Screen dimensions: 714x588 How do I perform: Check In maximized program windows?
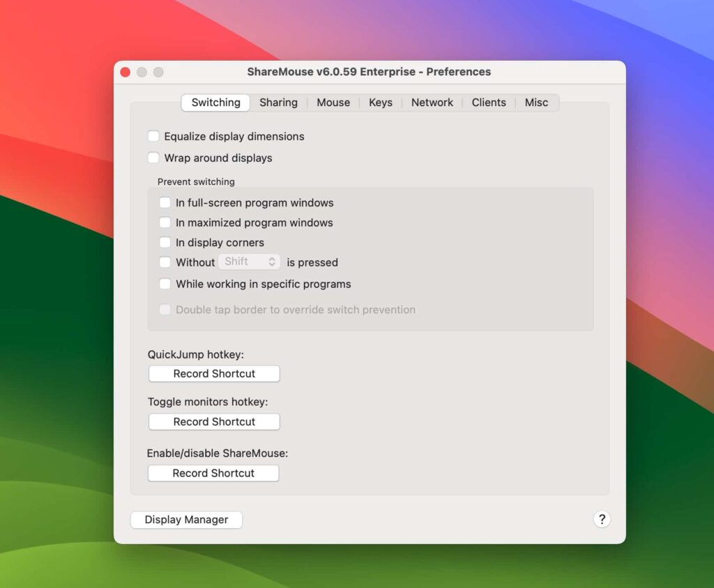coord(165,223)
